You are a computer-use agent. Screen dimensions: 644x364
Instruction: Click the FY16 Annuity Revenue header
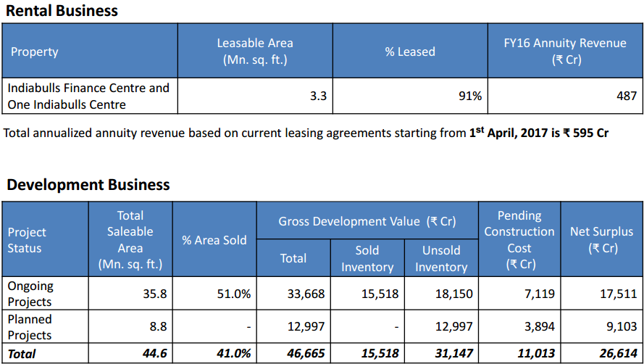click(x=565, y=51)
